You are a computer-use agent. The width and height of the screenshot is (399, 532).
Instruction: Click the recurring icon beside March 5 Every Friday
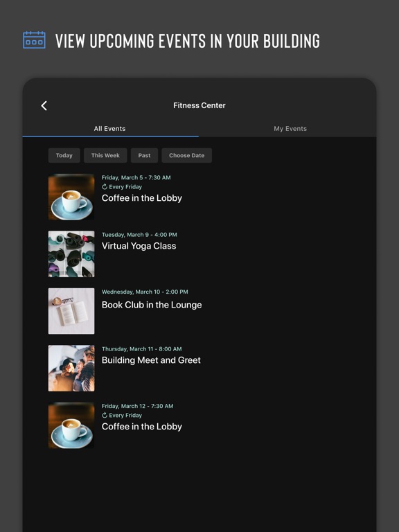(x=105, y=186)
